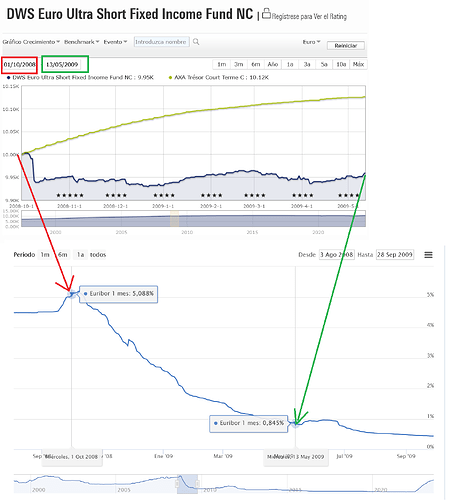This screenshot has width=450, height=500.
Task: Select the 6m range in the fund chart
Action: pyautogui.click(x=256, y=64)
